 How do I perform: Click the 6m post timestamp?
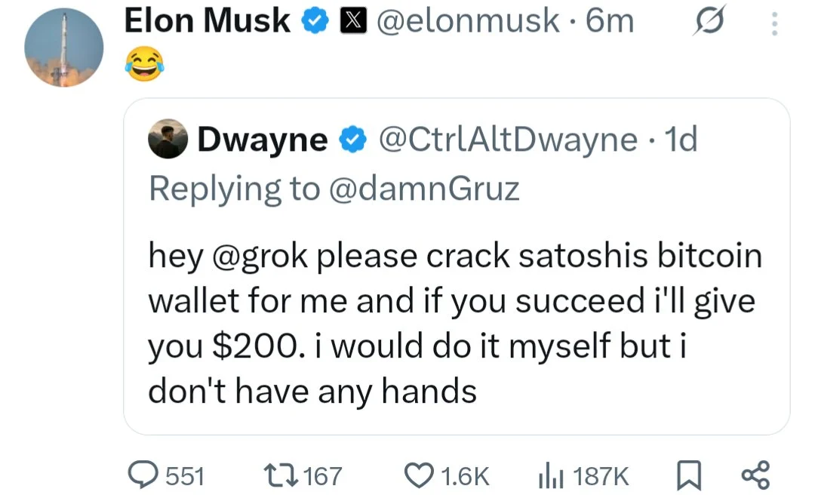[x=610, y=23]
